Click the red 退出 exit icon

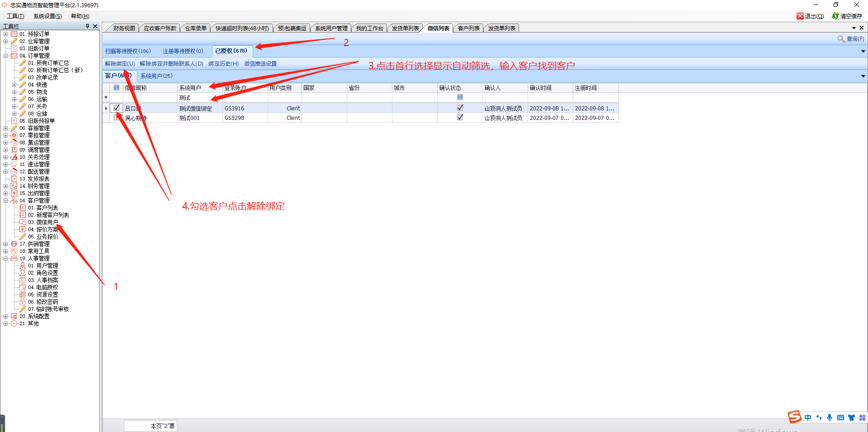[x=800, y=16]
